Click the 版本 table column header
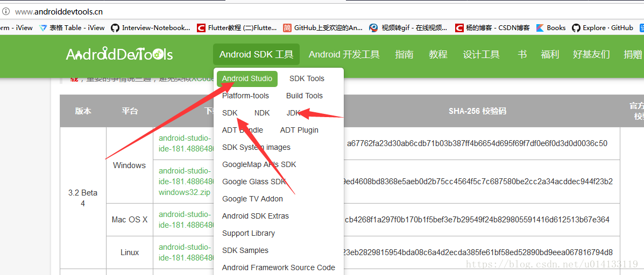Image resolution: width=644 pixels, height=275 pixels. [83, 111]
